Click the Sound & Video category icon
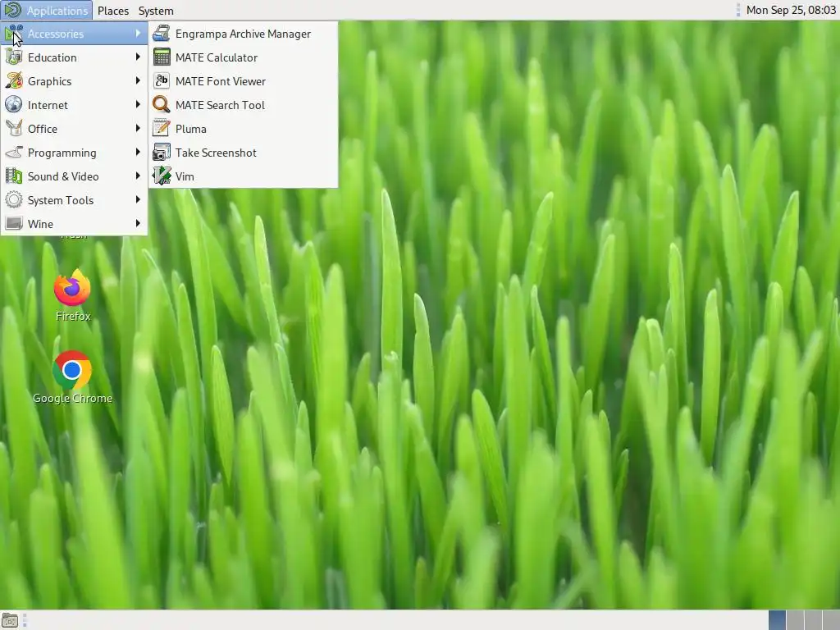Image resolution: width=840 pixels, height=630 pixels. click(x=13, y=176)
